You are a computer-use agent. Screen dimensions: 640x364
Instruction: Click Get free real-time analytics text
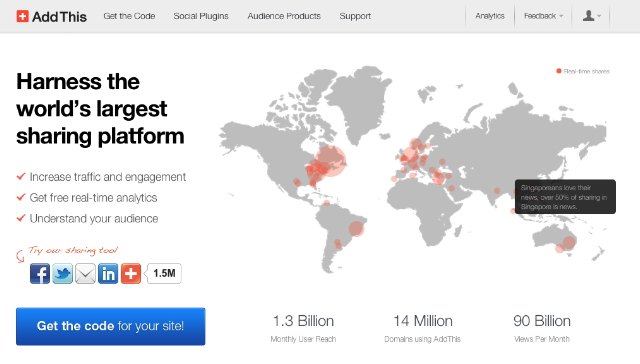93,198
